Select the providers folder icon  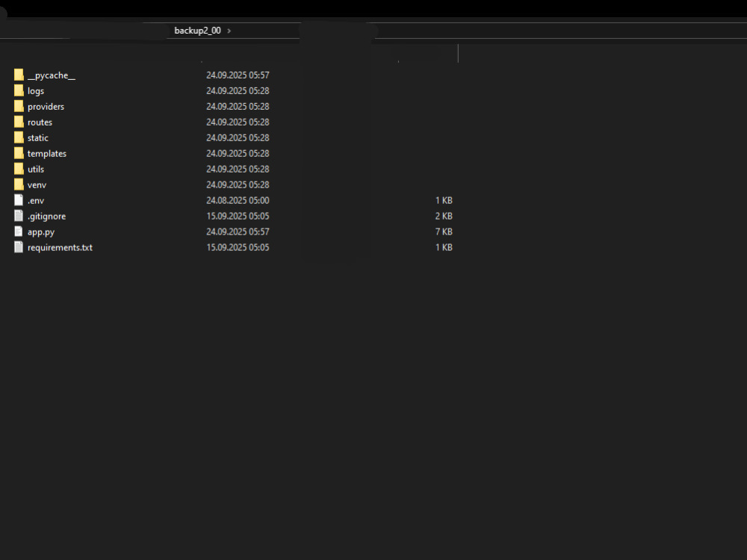(19, 106)
